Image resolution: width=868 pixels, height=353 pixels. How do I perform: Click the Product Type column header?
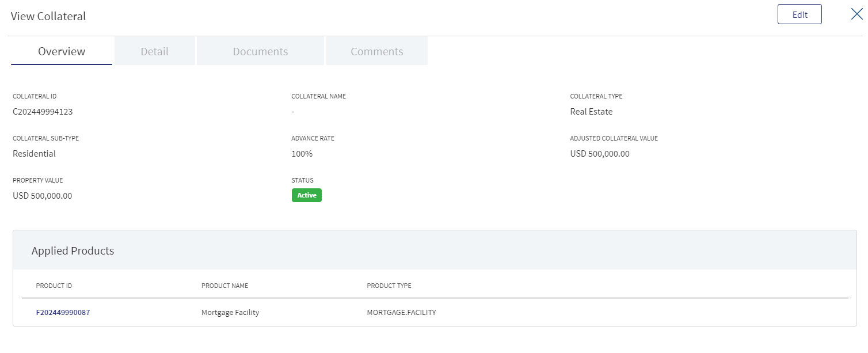(389, 286)
